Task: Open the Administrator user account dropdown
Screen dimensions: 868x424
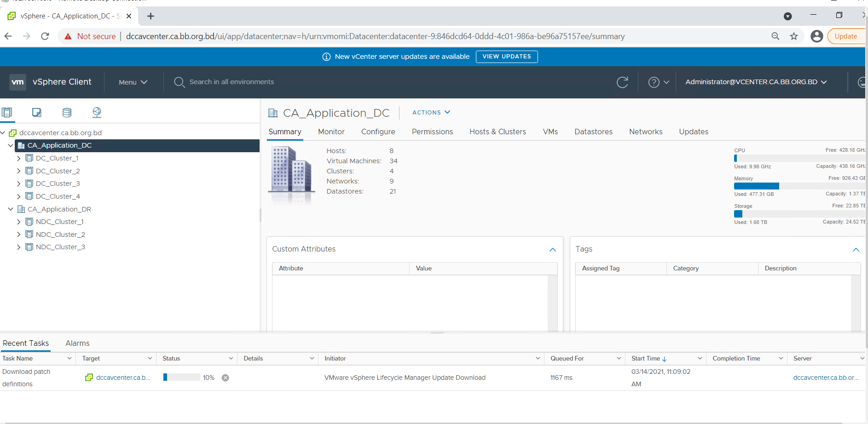Action: [756, 82]
